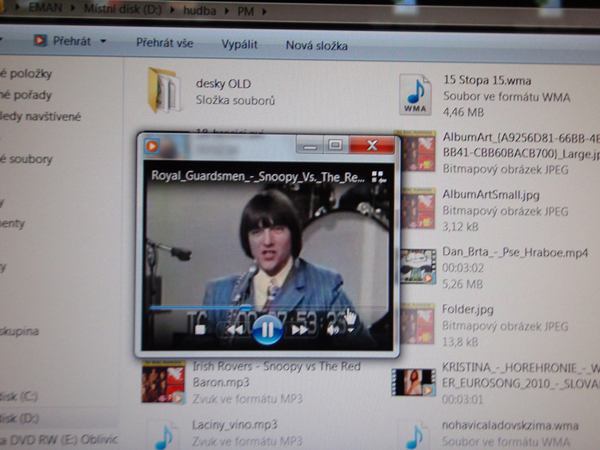The width and height of the screenshot is (600, 450).
Task: Click Místní disk (D:) in address bar
Action: click(x=122, y=9)
